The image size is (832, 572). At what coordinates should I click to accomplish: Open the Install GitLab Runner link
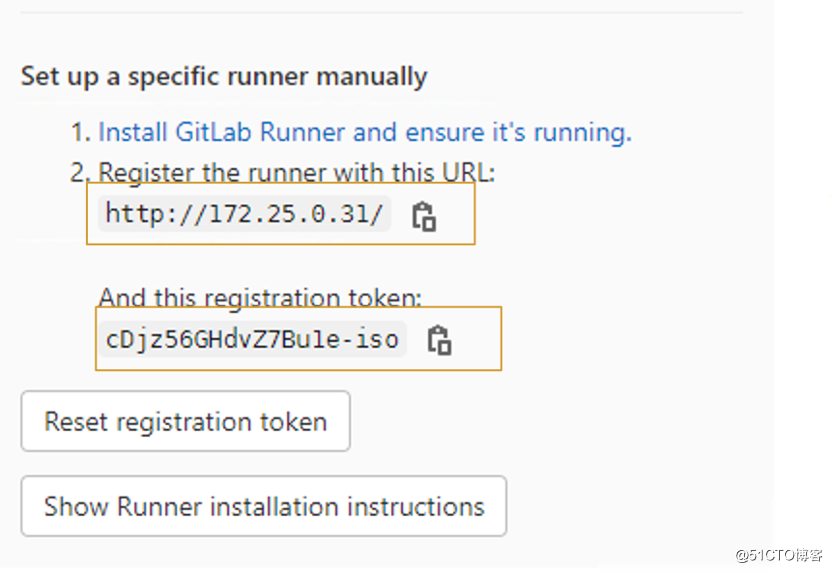(x=365, y=132)
